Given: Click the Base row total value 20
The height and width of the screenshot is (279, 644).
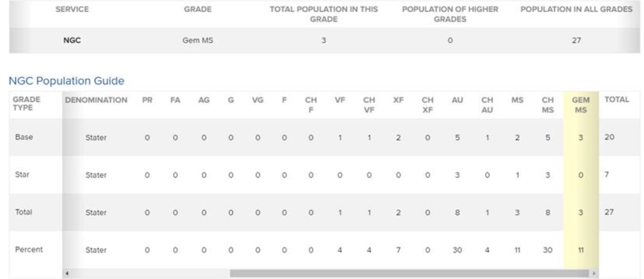Looking at the screenshot, I should pos(609,137).
